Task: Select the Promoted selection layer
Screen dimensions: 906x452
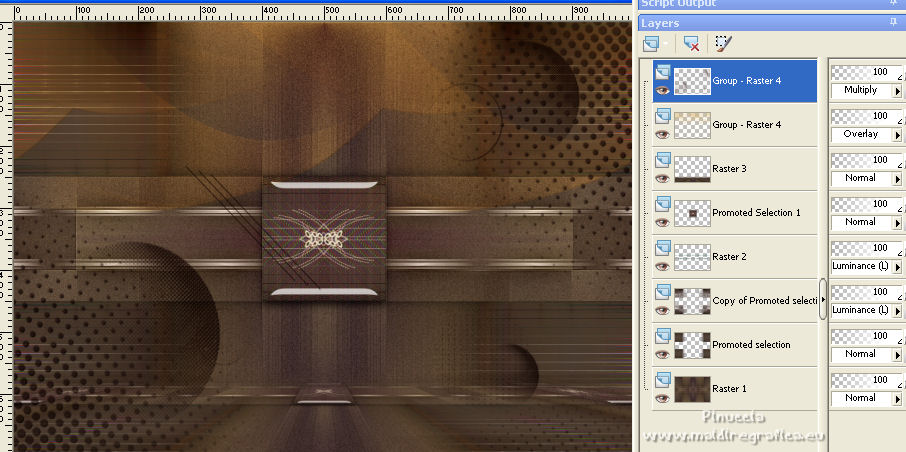Action: click(x=735, y=344)
